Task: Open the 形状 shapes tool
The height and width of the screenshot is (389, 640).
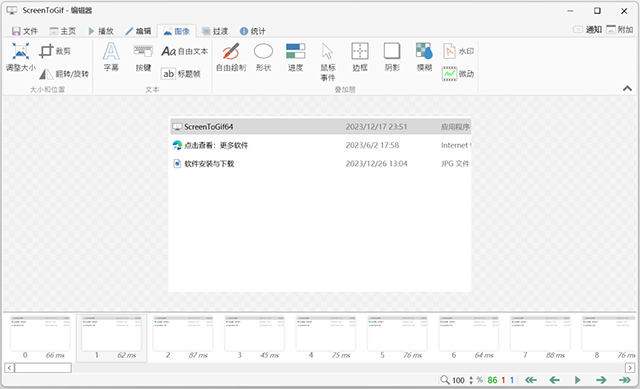Action: (263, 57)
